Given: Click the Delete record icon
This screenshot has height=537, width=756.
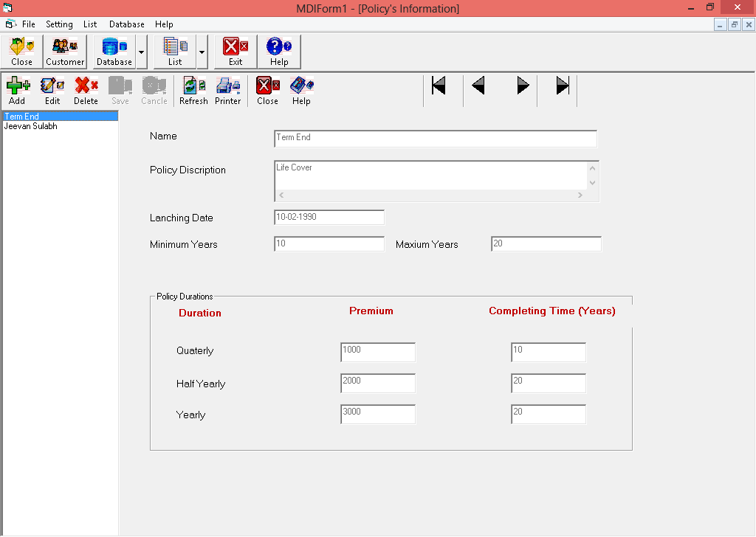Looking at the screenshot, I should tap(86, 89).
